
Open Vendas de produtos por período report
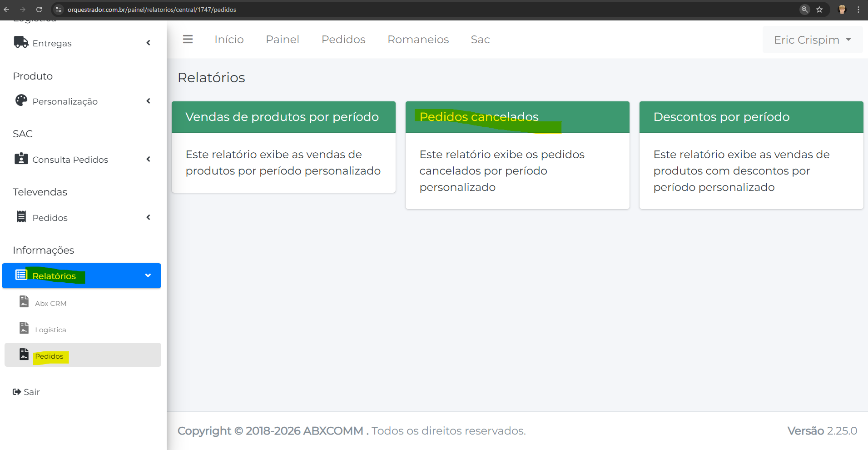coord(282,117)
